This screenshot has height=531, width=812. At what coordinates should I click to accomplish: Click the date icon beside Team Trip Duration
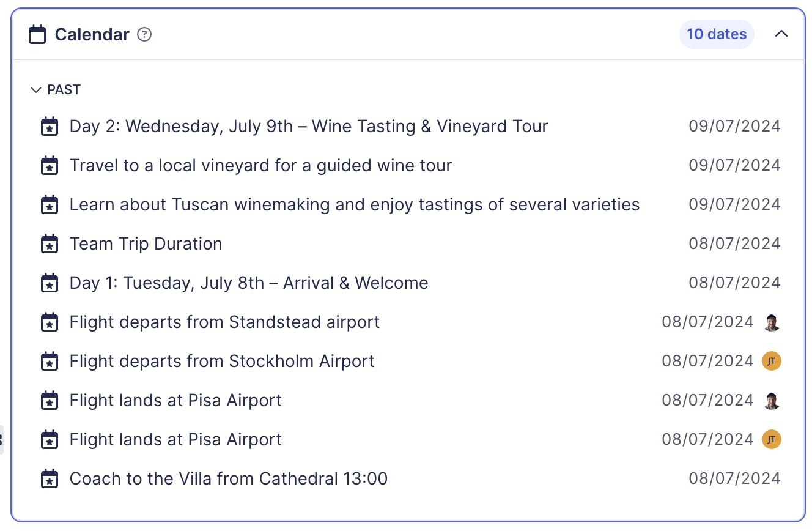click(x=50, y=244)
